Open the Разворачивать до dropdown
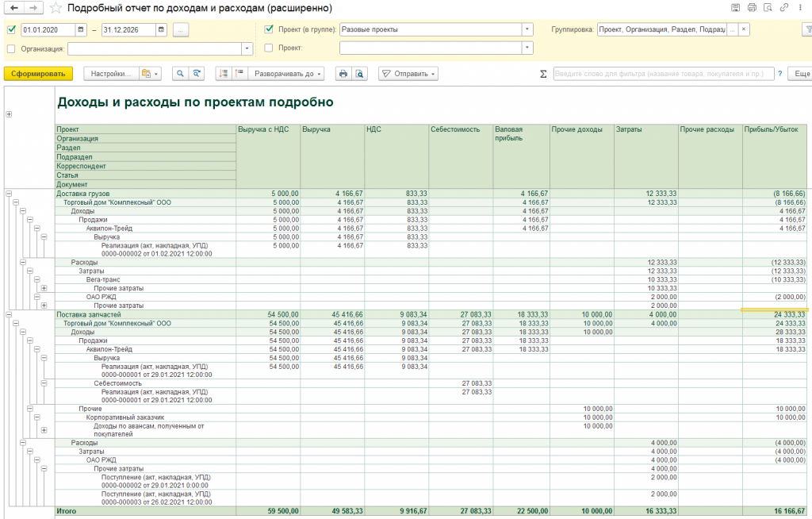 [x=286, y=74]
